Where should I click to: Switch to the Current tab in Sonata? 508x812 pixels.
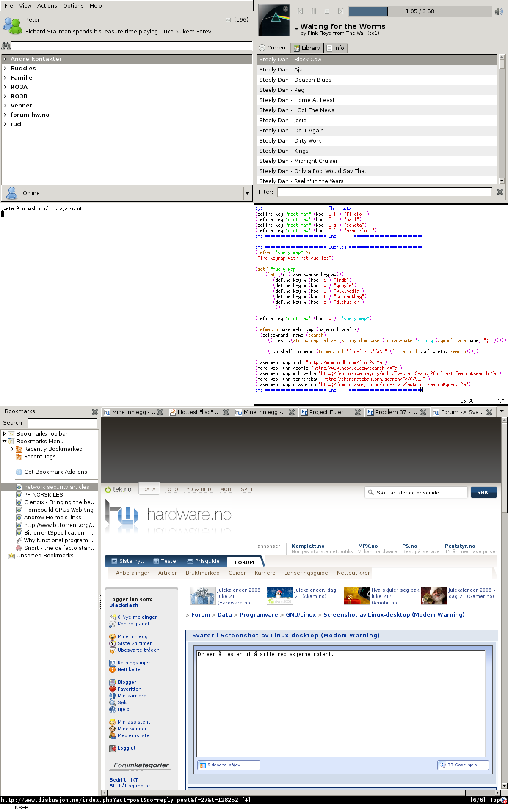[273, 48]
